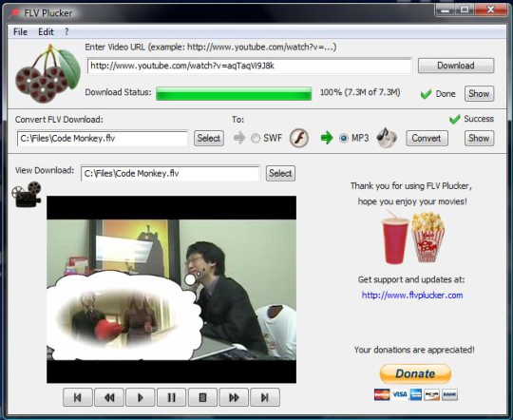
Task: Play the video
Action: 141,397
